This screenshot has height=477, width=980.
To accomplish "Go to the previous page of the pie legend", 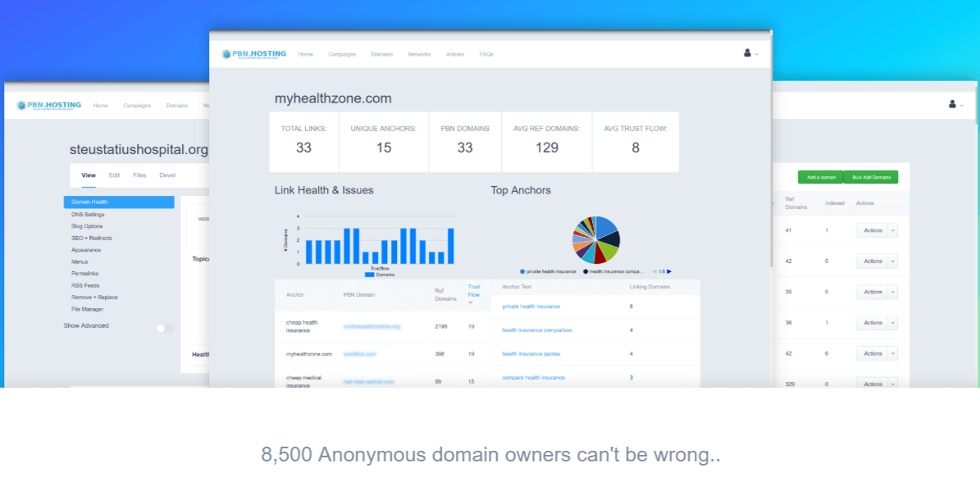I will [x=654, y=271].
